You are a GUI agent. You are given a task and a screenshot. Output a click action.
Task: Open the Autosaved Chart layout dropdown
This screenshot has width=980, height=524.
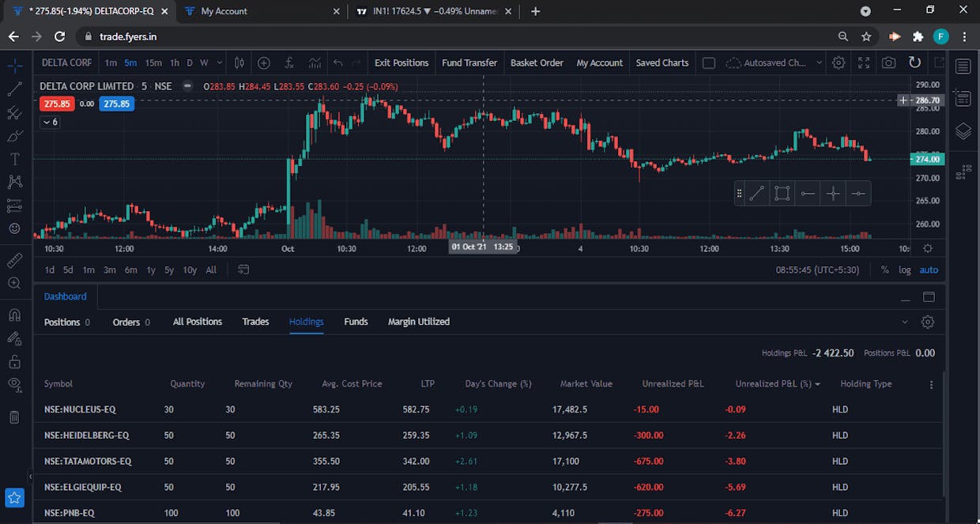[774, 62]
